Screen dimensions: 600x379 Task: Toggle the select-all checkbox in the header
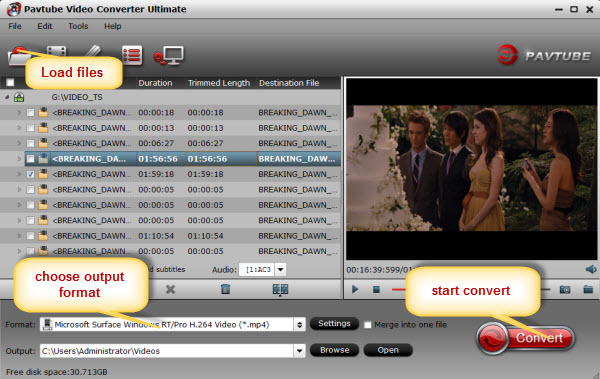10,82
